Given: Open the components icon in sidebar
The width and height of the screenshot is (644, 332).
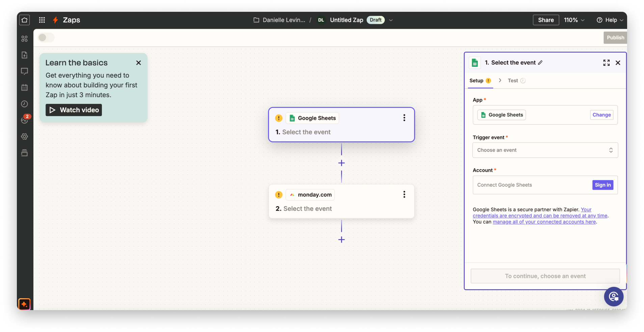Looking at the screenshot, I should (25, 39).
